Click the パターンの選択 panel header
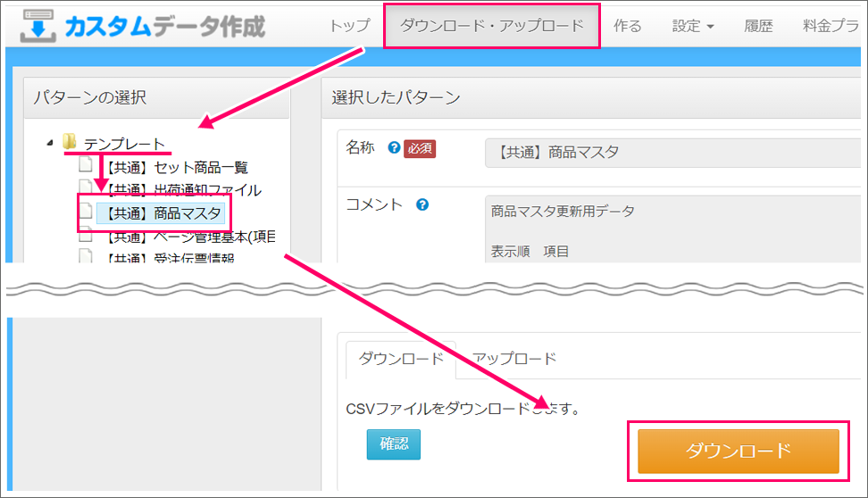This screenshot has height=498, width=868. click(156, 97)
